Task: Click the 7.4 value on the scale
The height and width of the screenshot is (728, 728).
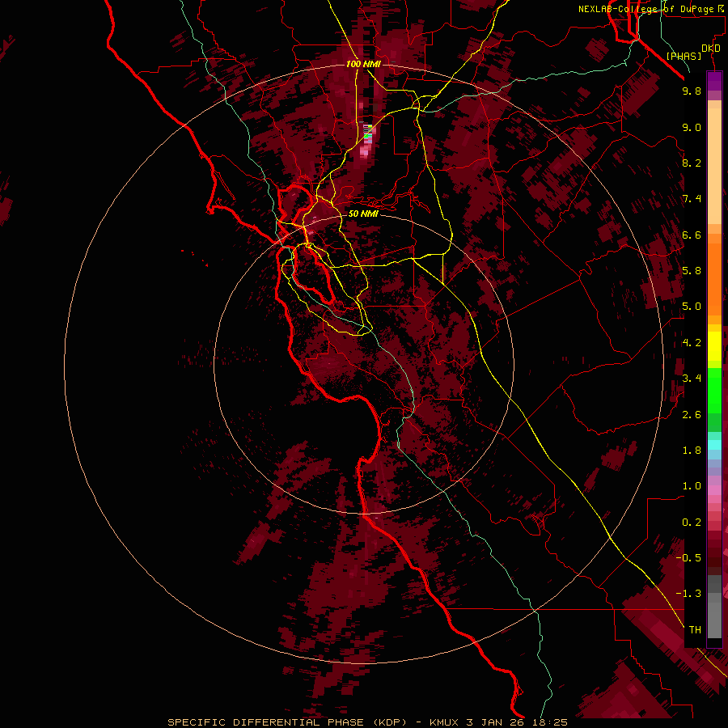Action: [692, 199]
